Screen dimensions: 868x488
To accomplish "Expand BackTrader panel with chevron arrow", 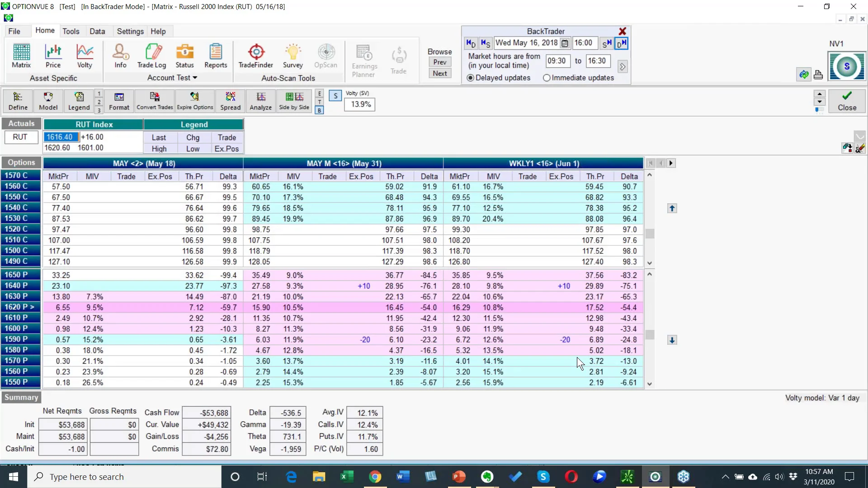I will 623,67.
